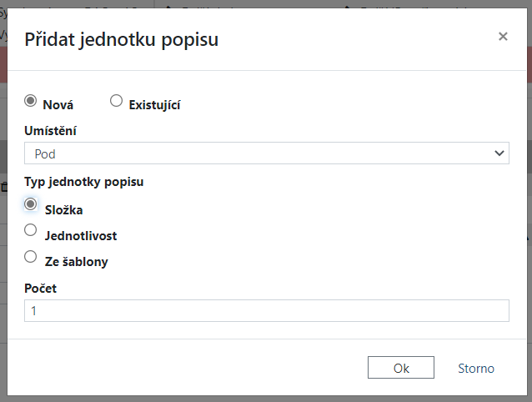Click the Přidat jednotku popisu dialog title
532x402 pixels.
[x=122, y=38]
